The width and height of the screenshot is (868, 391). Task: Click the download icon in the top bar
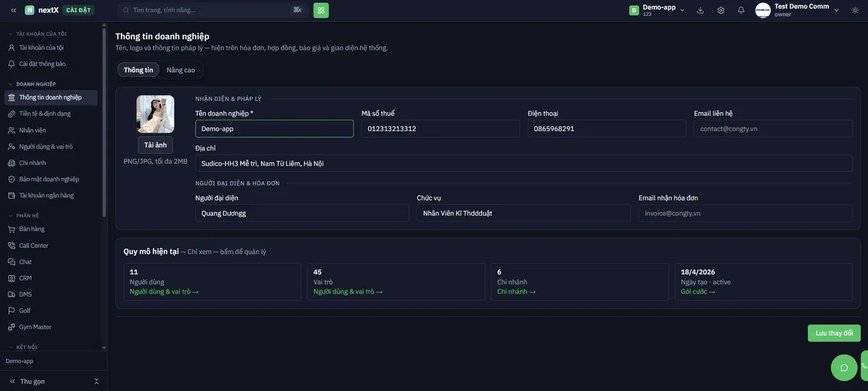(701, 10)
